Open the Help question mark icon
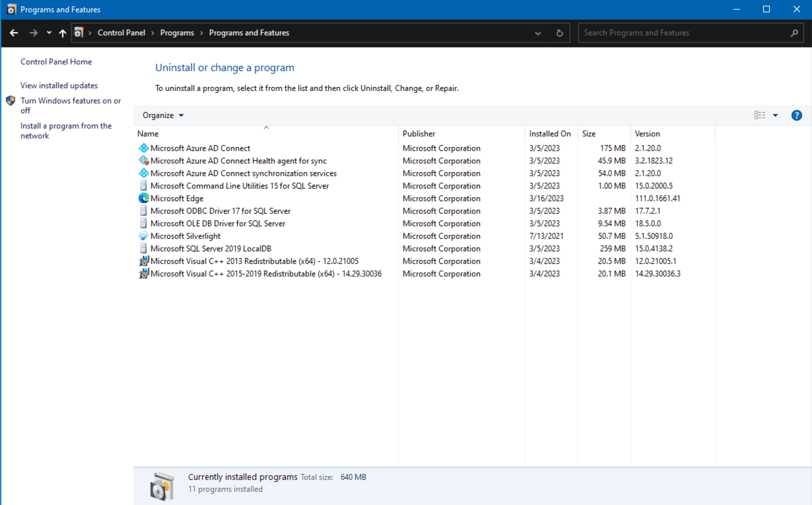 click(796, 115)
